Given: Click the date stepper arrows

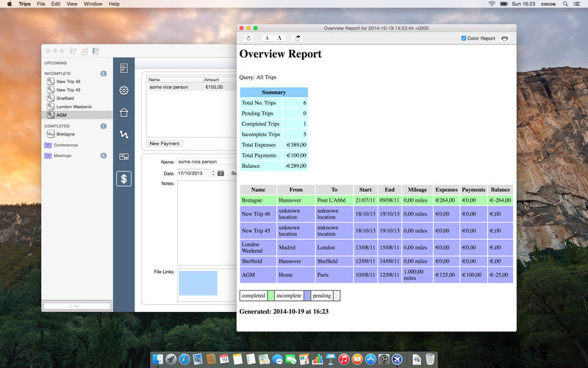Looking at the screenshot, I should pos(213,173).
